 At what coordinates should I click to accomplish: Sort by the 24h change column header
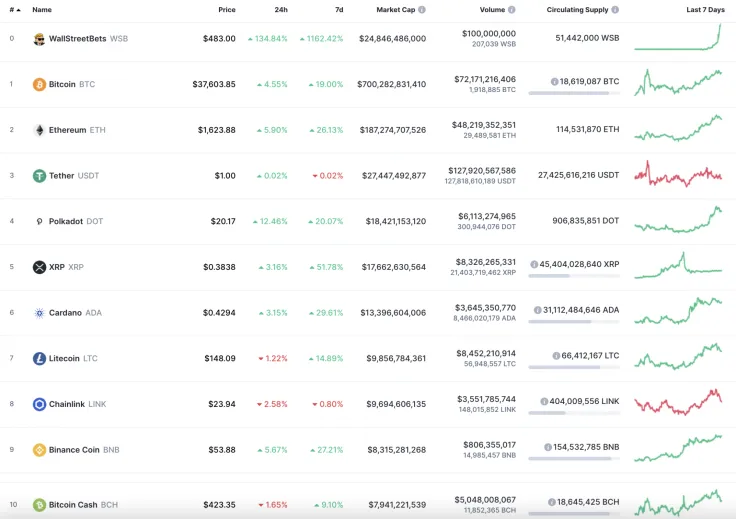point(281,10)
